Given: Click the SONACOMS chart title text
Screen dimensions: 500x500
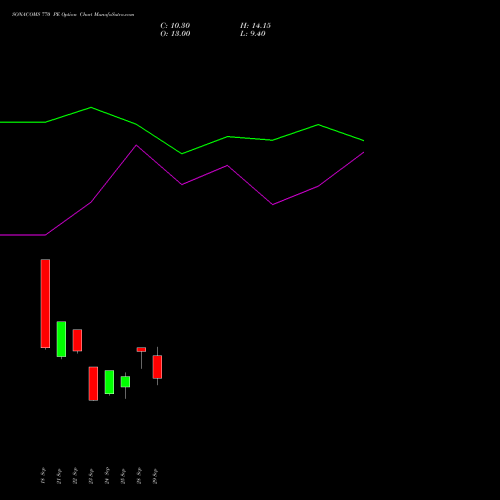Looking at the screenshot, I should pos(73,15).
